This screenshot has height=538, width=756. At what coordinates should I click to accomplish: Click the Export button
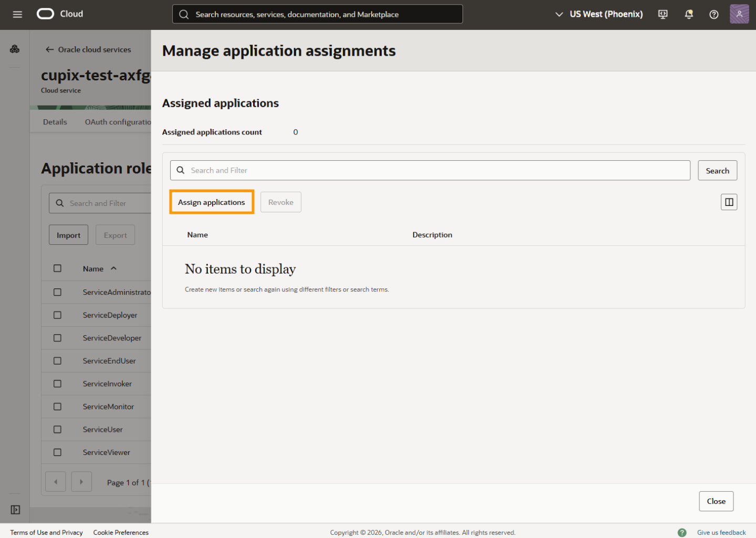(115, 235)
